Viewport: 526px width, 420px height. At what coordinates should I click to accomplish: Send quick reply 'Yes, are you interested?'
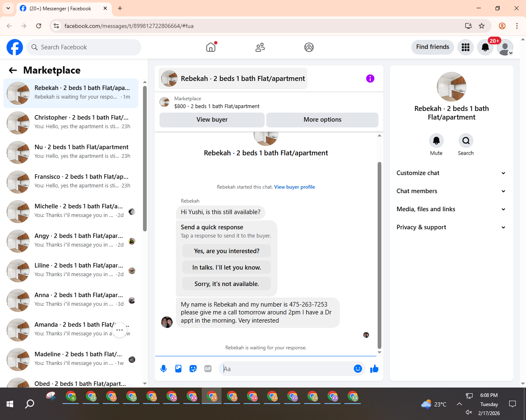226,251
